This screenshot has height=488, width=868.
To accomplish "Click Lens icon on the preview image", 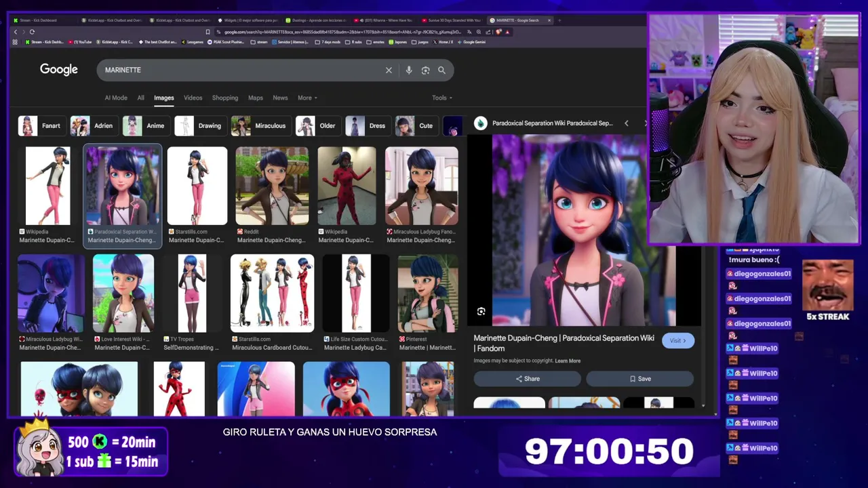I will [x=481, y=311].
